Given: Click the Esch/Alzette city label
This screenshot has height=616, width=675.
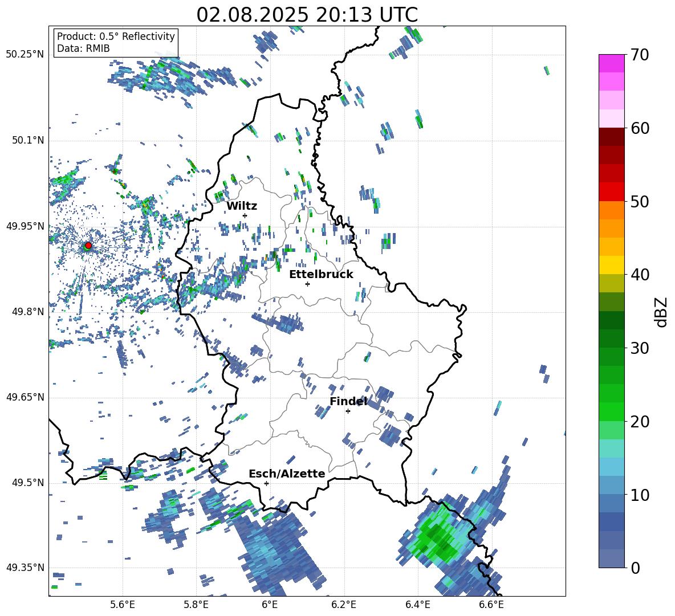Looking at the screenshot, I should pyautogui.click(x=287, y=474).
